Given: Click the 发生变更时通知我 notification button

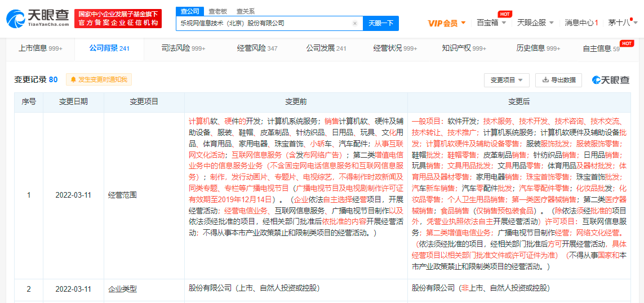Looking at the screenshot, I should point(99,79).
